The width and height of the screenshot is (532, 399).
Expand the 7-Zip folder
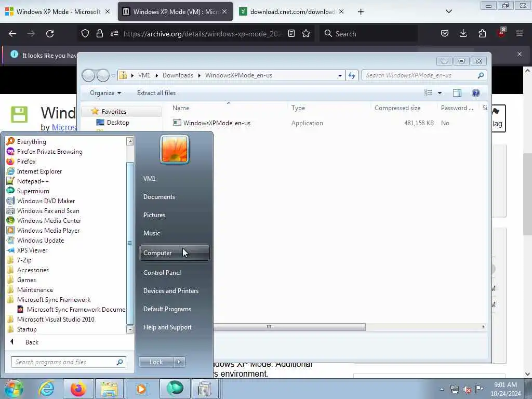click(24, 260)
